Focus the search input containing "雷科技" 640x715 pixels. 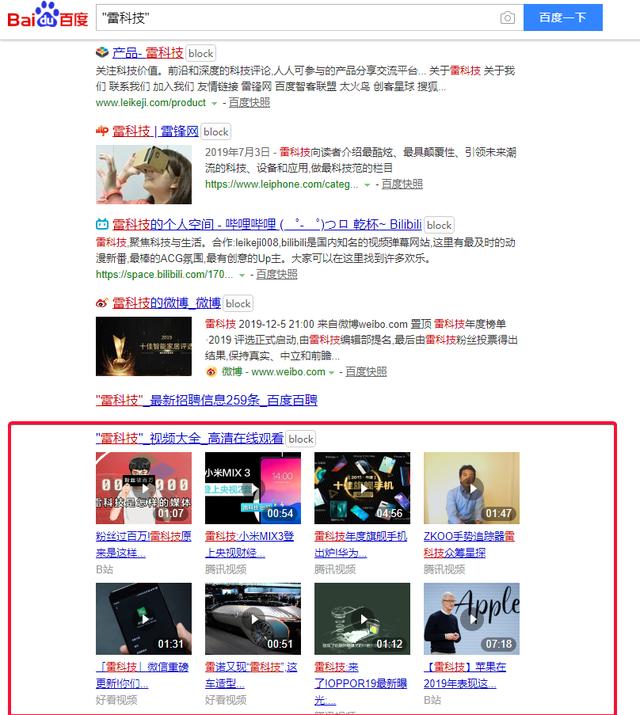tap(296, 18)
